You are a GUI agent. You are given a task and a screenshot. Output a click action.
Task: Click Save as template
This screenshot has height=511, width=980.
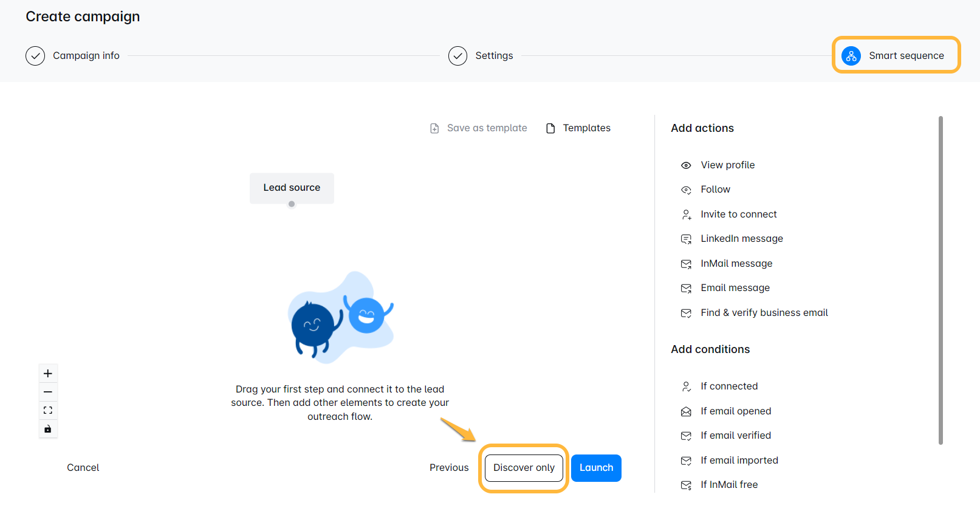tap(479, 128)
